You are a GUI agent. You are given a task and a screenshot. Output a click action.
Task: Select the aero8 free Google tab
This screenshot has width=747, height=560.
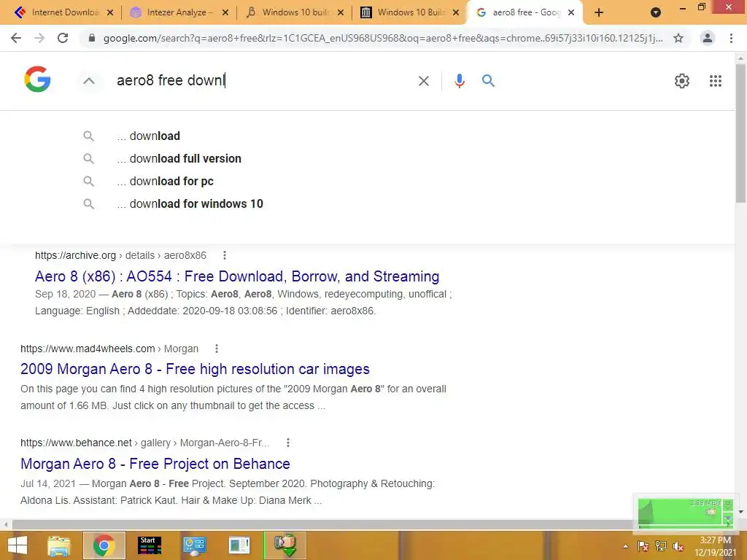tap(525, 12)
